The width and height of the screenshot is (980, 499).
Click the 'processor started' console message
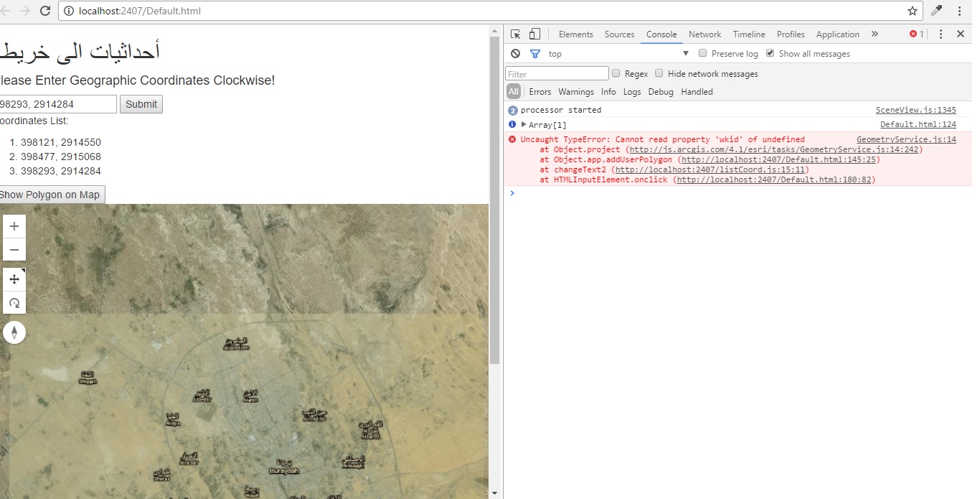pos(561,110)
